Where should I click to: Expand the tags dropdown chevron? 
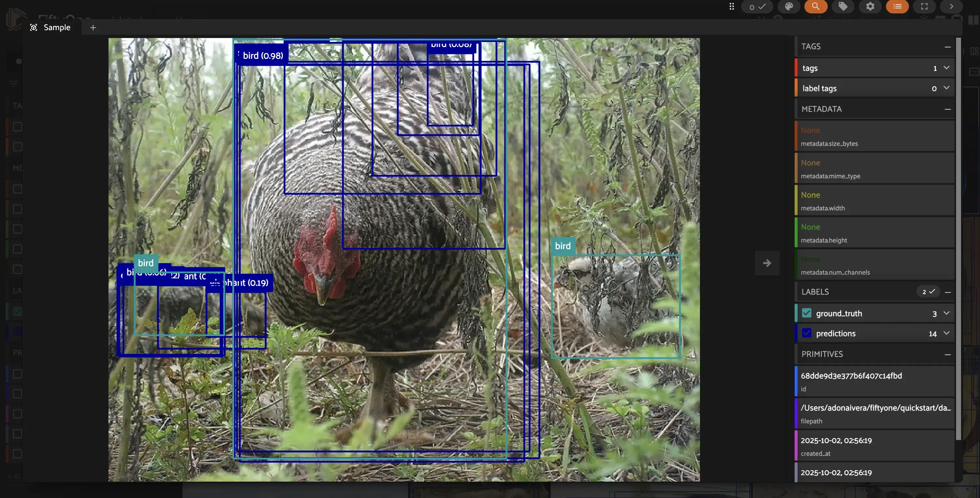(946, 68)
